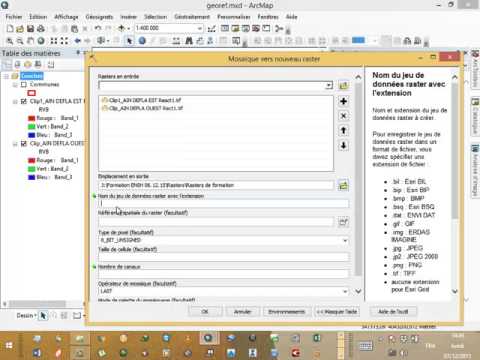Open Rasters en entrée dropdown arrow
The width and height of the screenshot is (480, 360).
point(329,85)
